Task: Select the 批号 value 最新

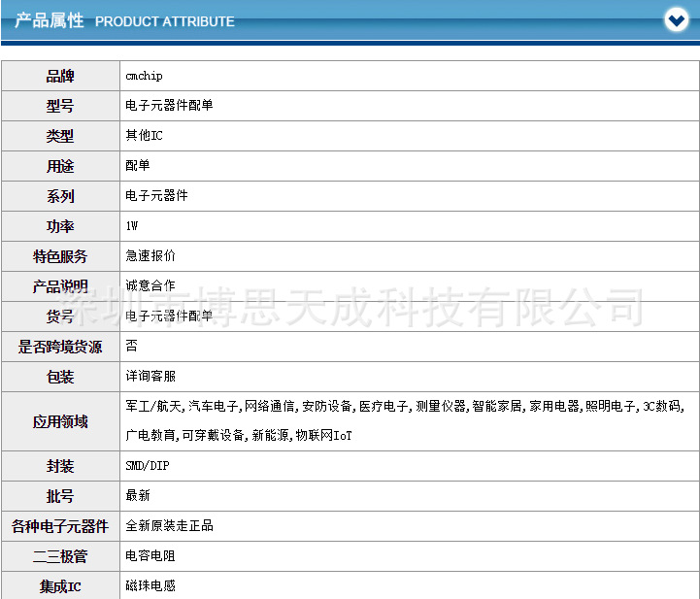Action: tap(138, 495)
